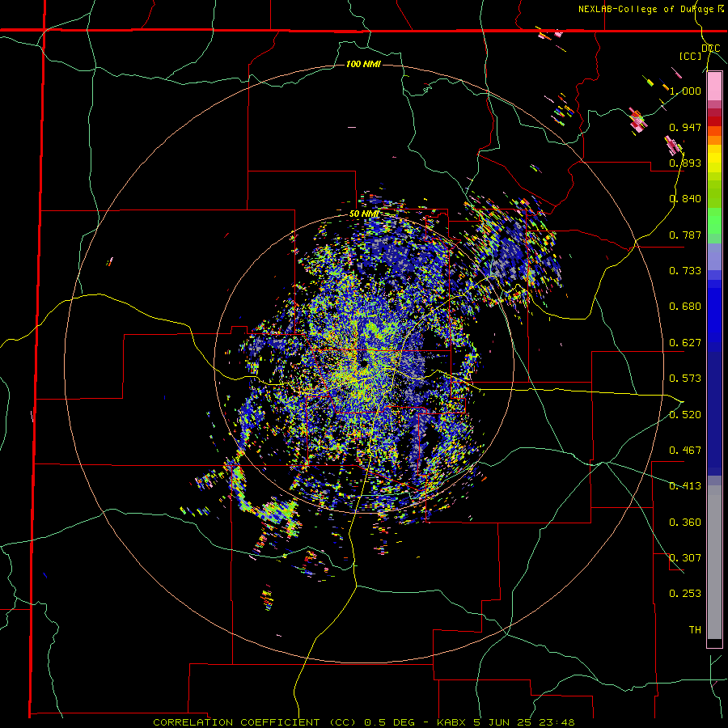Click the 0.627 scale value label
728x728 pixels.
click(x=685, y=343)
